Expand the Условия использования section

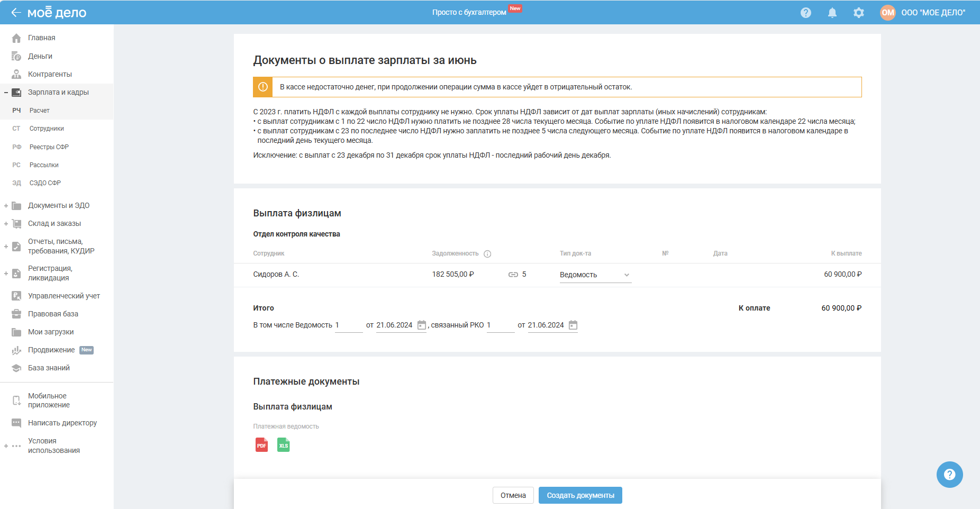[x=6, y=446]
